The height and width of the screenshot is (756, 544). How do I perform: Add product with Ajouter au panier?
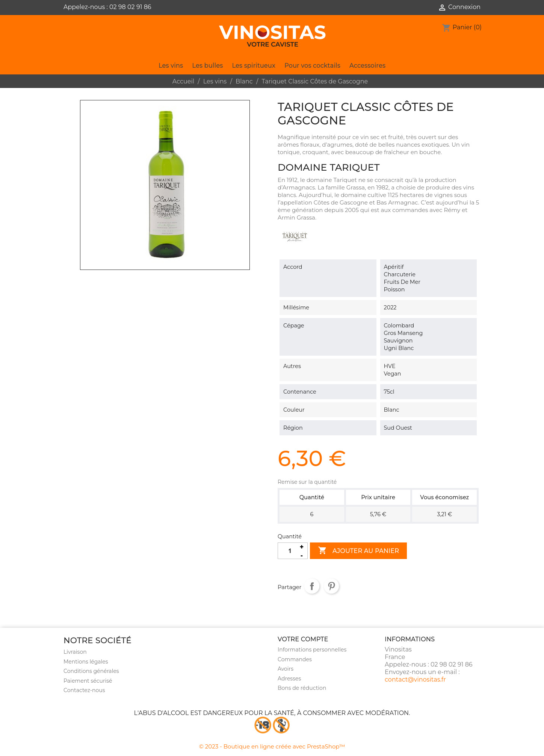point(358,551)
